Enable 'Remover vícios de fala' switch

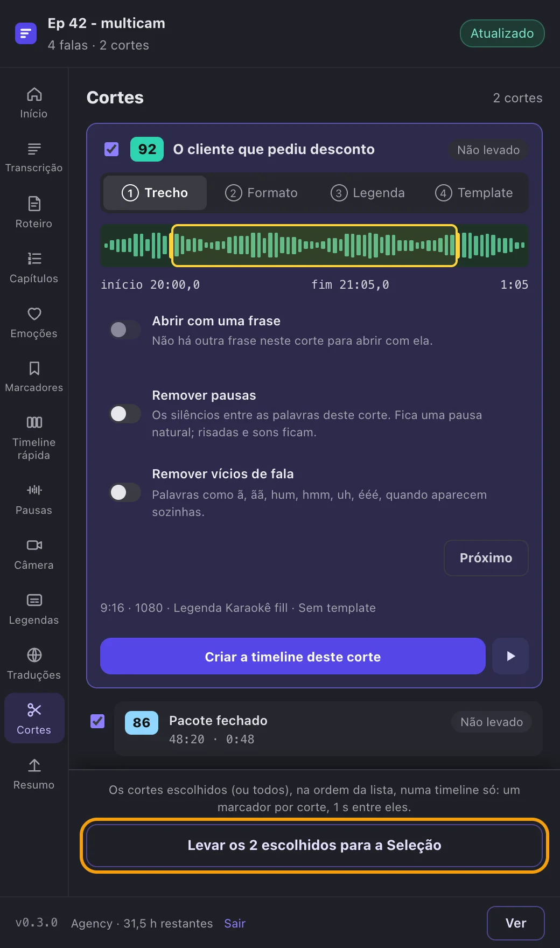pos(125,492)
